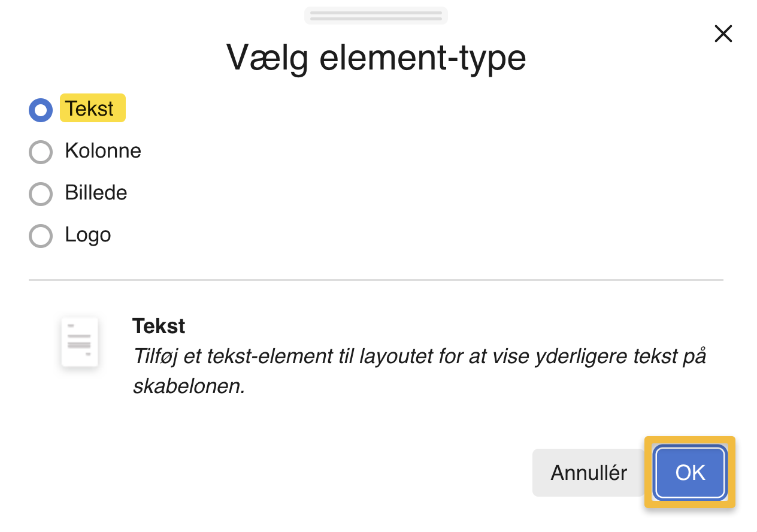Cancel the dialog with Annullér
757x532 pixels.
point(589,472)
